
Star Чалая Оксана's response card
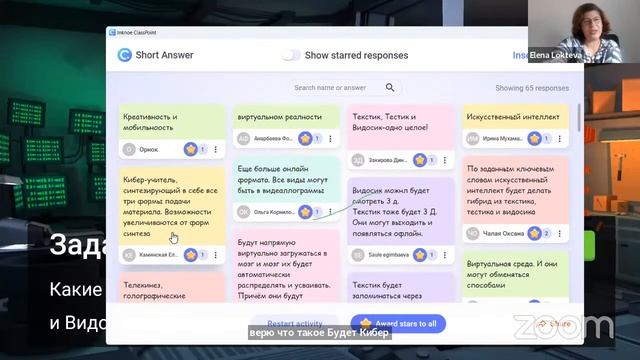click(534, 233)
